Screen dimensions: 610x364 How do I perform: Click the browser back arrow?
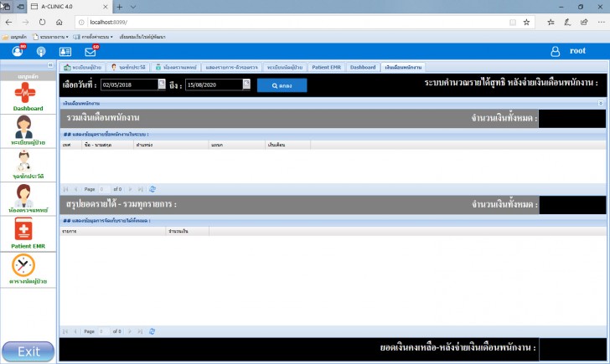(x=9, y=22)
